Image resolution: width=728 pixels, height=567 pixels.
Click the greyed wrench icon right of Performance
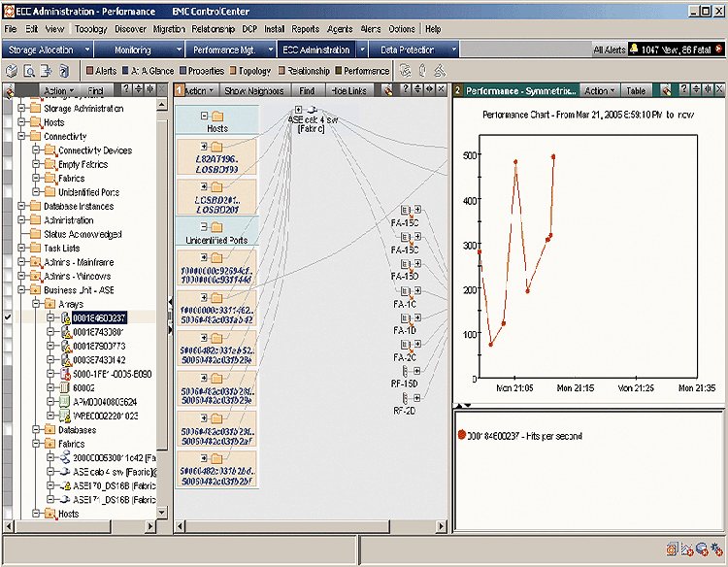[406, 71]
